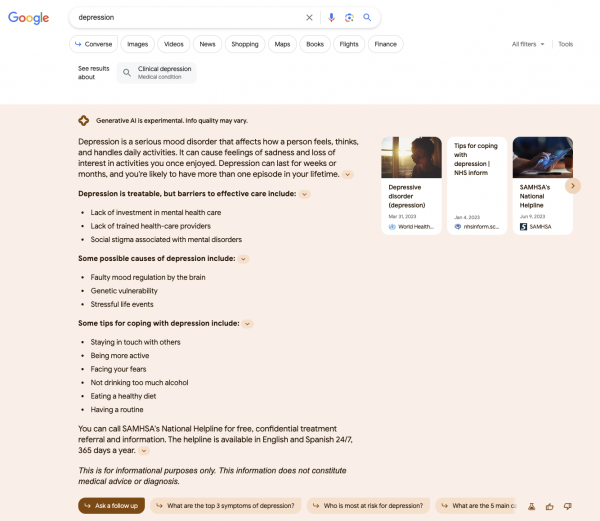Viewport: 600px width, 521px height.
Task: Ask about top 3 symptoms of depression
Action: [226, 506]
